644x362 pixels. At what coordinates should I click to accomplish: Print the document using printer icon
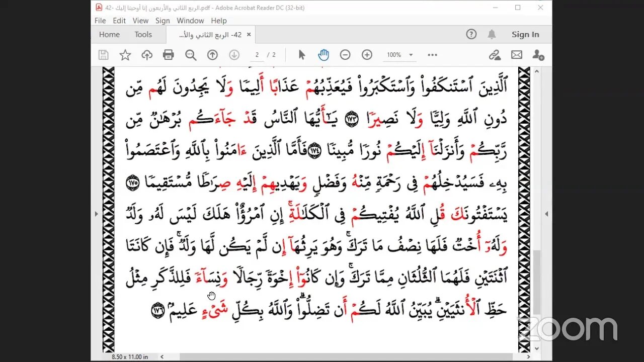[x=169, y=55]
